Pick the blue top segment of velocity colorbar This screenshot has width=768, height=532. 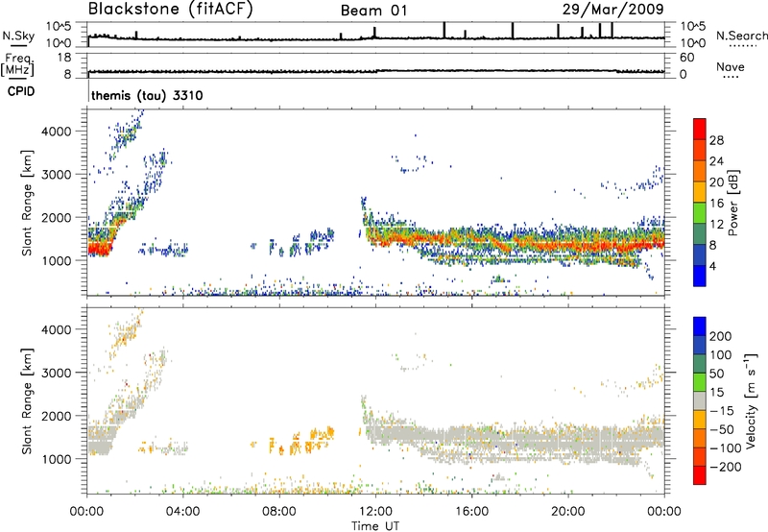(x=700, y=327)
